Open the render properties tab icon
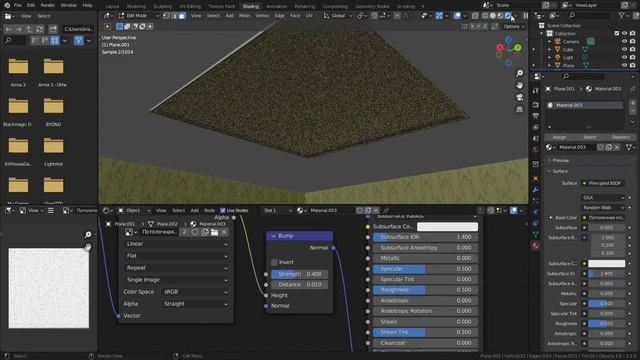The height and width of the screenshot is (360, 640). tap(536, 105)
